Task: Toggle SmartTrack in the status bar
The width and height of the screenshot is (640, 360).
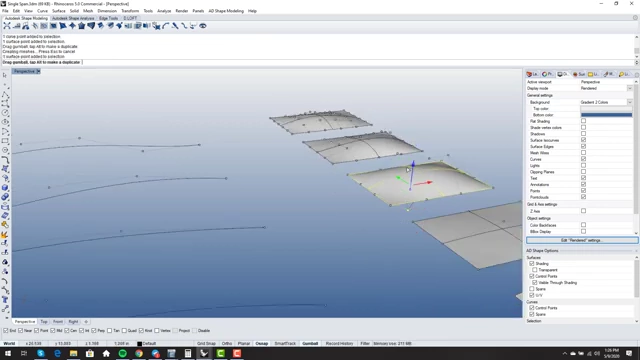Action: point(285,344)
